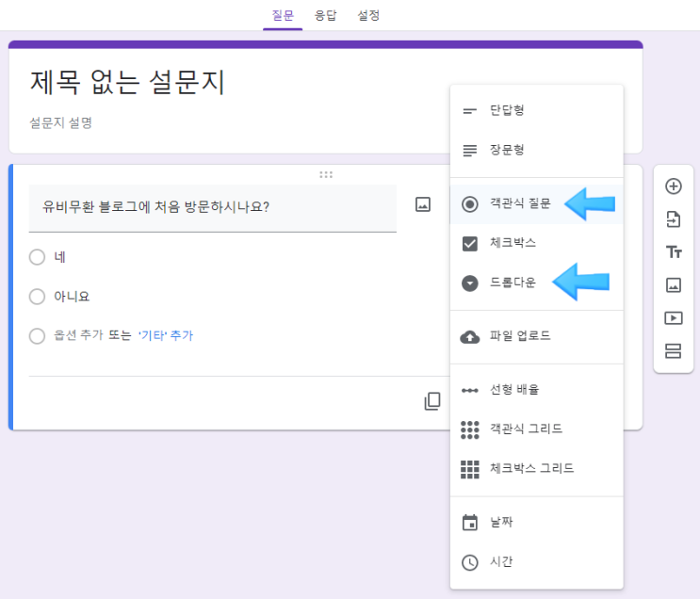Click the add section icon in the sidebar
Viewport: 700px width, 599px height.
tap(674, 351)
